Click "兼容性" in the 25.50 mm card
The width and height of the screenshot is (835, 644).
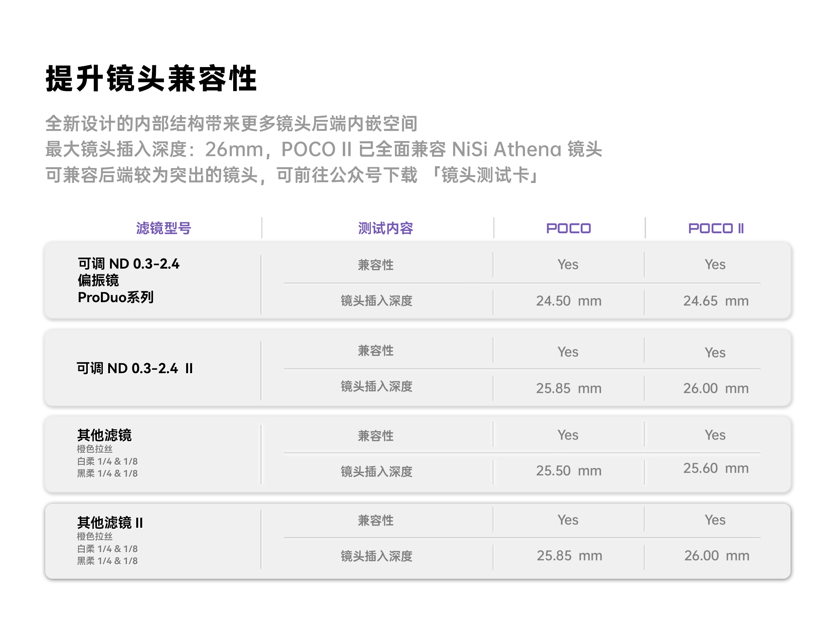(376, 436)
